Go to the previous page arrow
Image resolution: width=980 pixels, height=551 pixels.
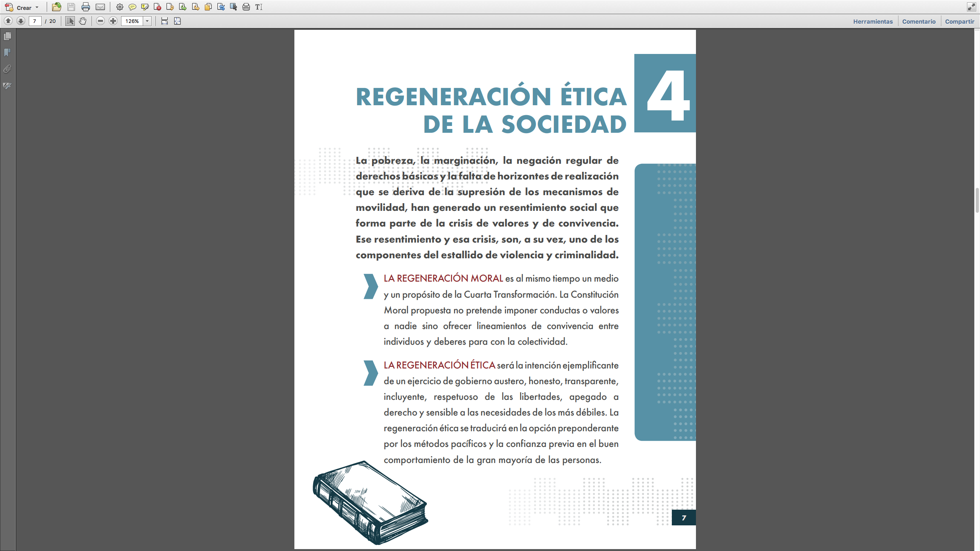click(x=8, y=21)
